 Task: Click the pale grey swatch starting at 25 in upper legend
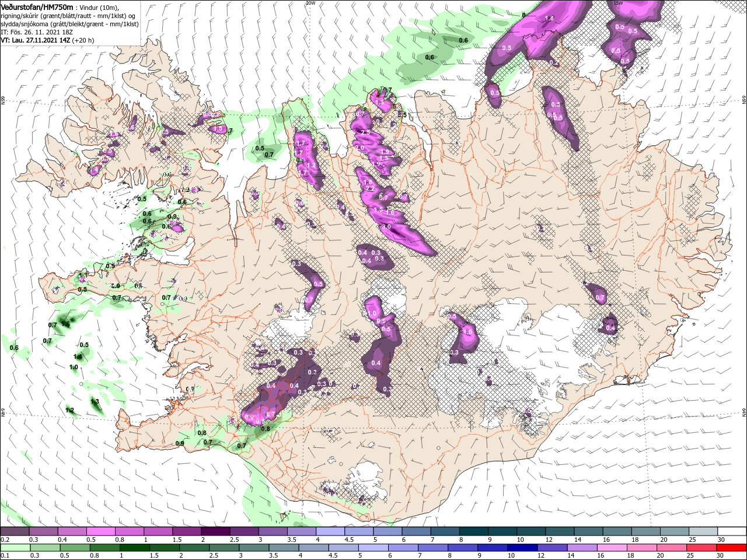pyautogui.click(x=704, y=531)
